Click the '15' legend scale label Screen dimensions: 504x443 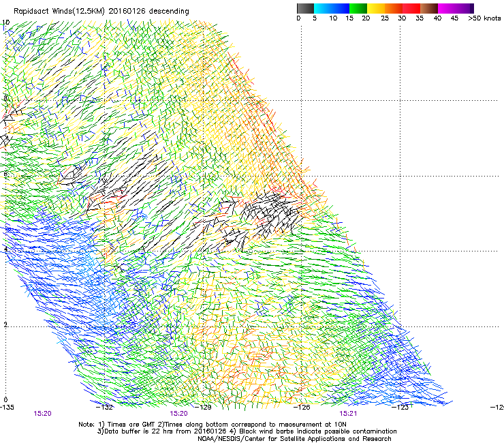[x=349, y=18]
